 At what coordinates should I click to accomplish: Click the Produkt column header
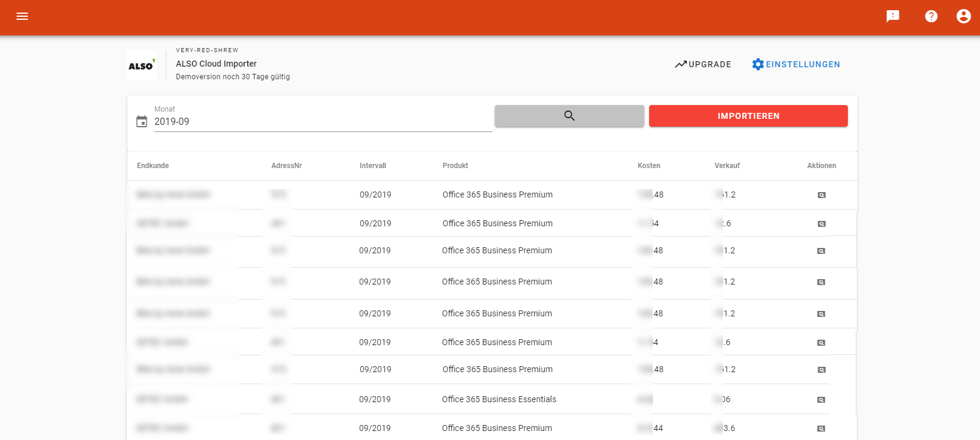tap(455, 166)
